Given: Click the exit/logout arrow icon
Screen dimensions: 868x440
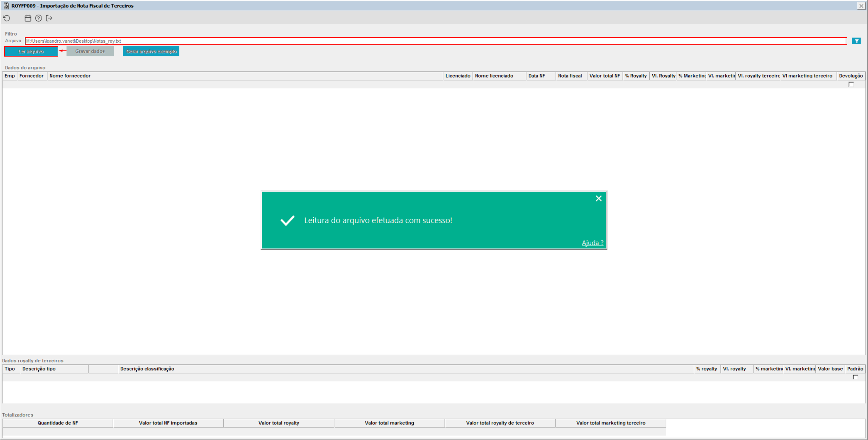Looking at the screenshot, I should [x=49, y=18].
